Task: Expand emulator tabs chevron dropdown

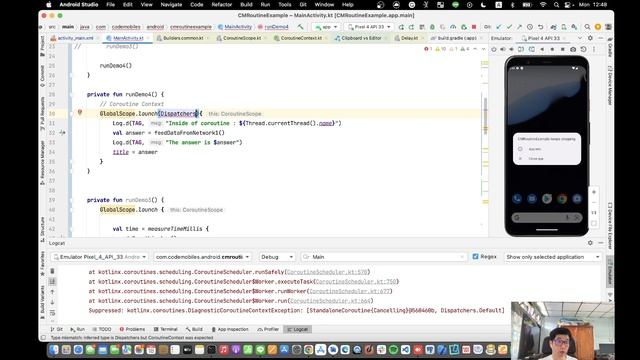Action: coord(580,38)
